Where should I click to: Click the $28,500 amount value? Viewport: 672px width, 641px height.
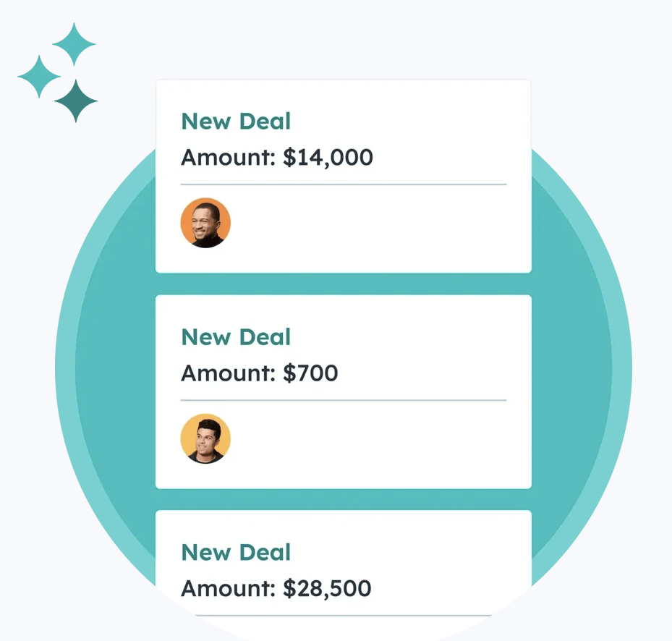tap(327, 589)
